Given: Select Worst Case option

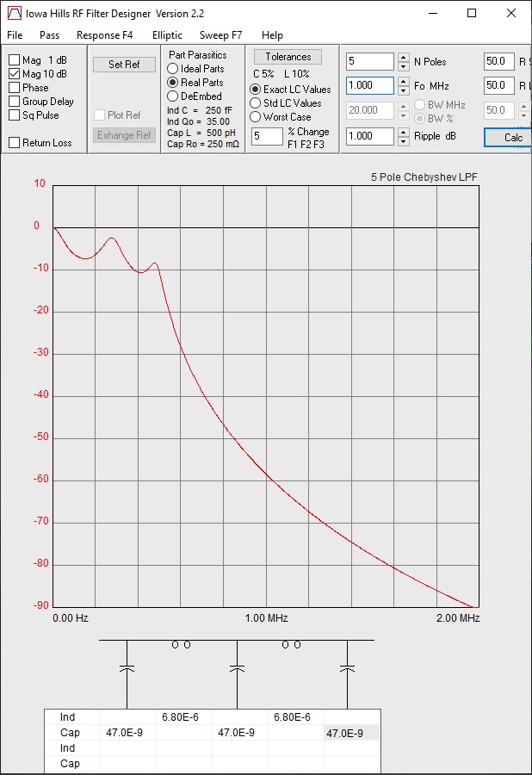Looking at the screenshot, I should tap(255, 117).
